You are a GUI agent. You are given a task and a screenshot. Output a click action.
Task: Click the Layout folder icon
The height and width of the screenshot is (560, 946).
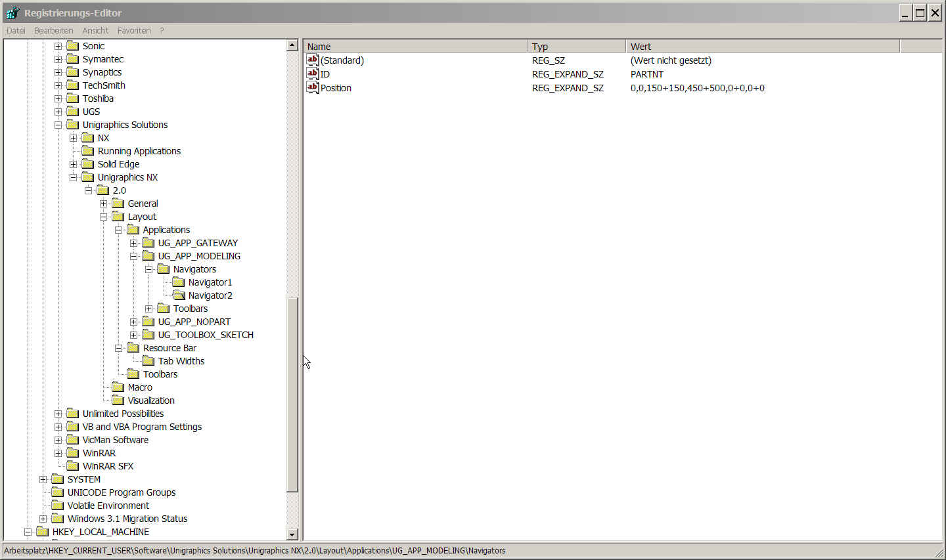pyautogui.click(x=118, y=217)
